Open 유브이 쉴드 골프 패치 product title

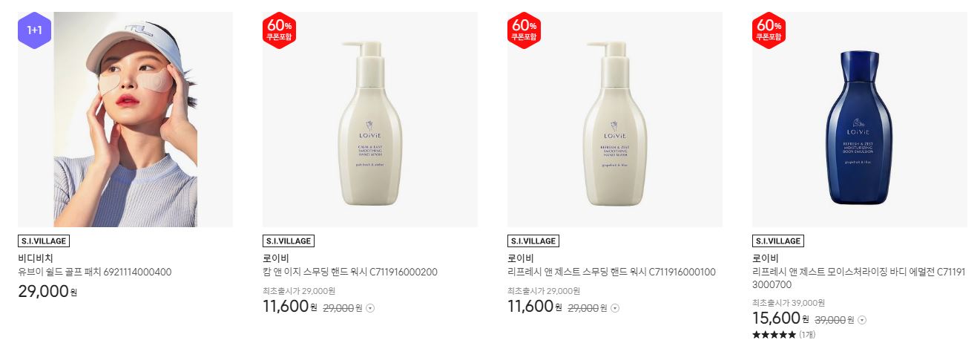(95, 272)
